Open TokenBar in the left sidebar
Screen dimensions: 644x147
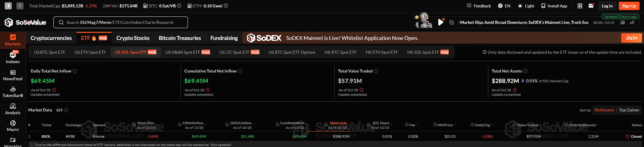coord(13,92)
